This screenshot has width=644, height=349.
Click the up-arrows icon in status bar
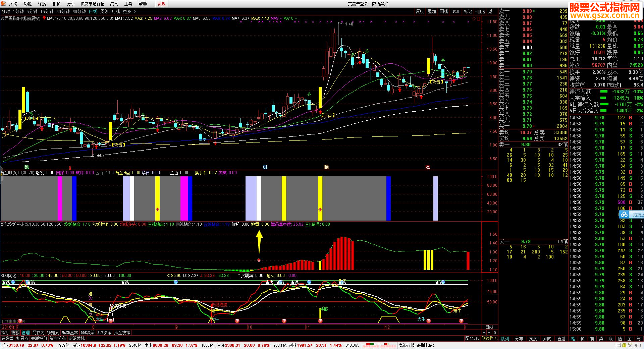click(x=635, y=345)
